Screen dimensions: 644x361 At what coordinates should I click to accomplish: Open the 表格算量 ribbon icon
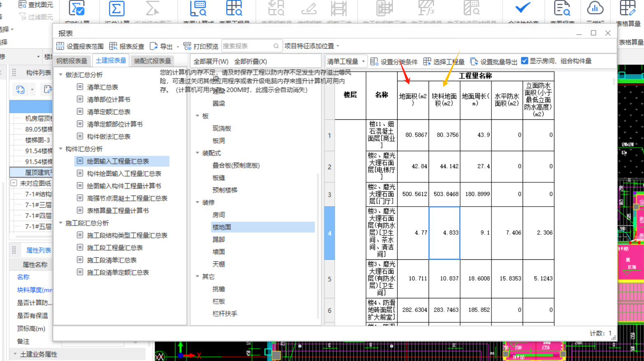coord(628,9)
